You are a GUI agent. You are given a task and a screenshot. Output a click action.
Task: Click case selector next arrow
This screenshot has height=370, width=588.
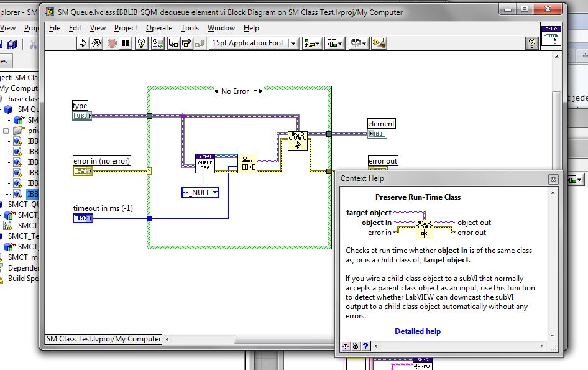click(x=262, y=91)
